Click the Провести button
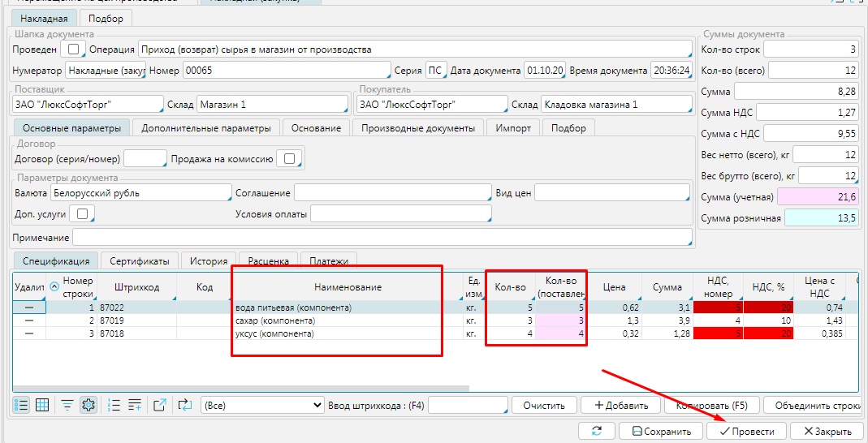This screenshot has height=443, width=868. click(x=746, y=432)
